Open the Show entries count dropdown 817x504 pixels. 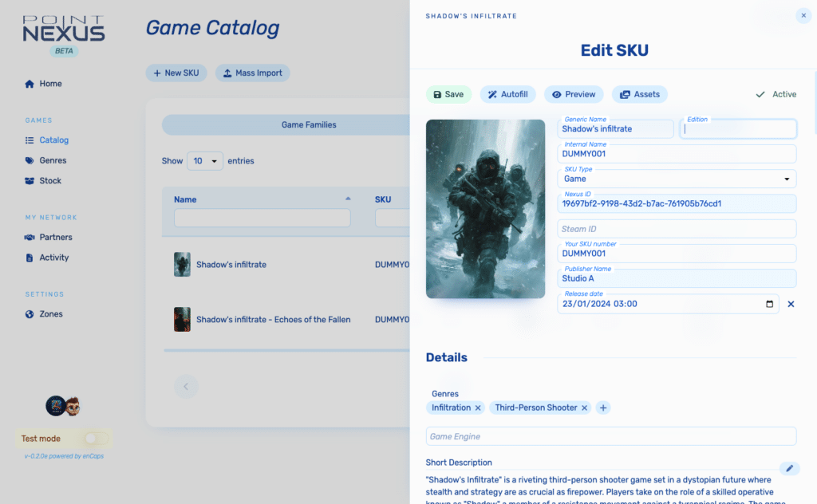point(205,161)
